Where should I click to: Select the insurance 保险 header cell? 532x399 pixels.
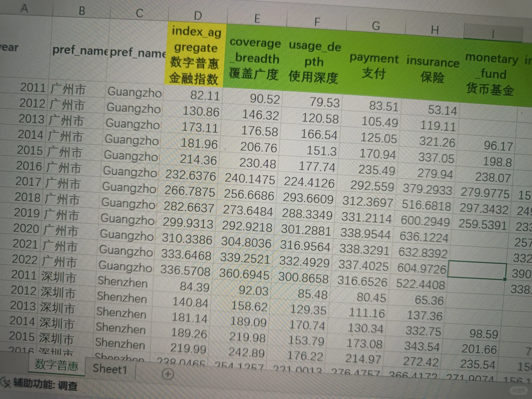pyautogui.click(x=432, y=69)
